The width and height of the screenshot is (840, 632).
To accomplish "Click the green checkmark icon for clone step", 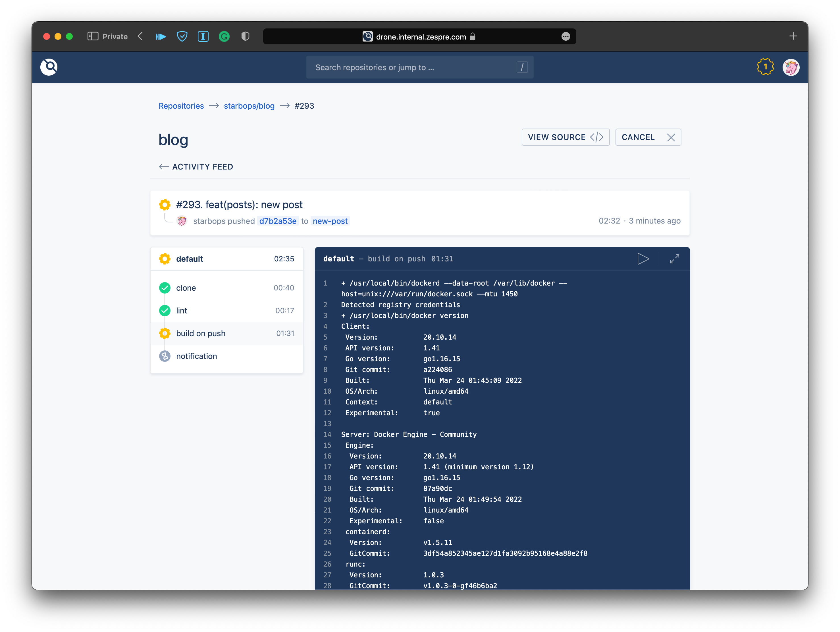I will (165, 288).
